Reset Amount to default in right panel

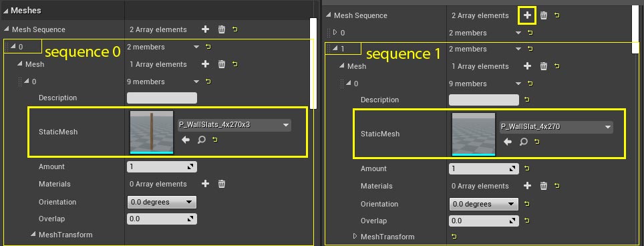[x=527, y=168]
